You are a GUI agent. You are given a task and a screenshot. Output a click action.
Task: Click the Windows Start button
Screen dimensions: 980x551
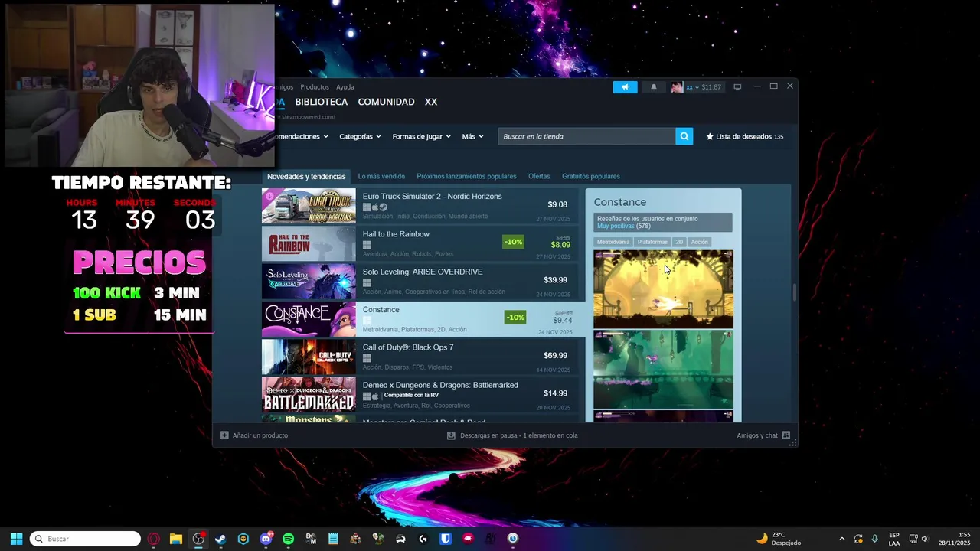pyautogui.click(x=16, y=539)
